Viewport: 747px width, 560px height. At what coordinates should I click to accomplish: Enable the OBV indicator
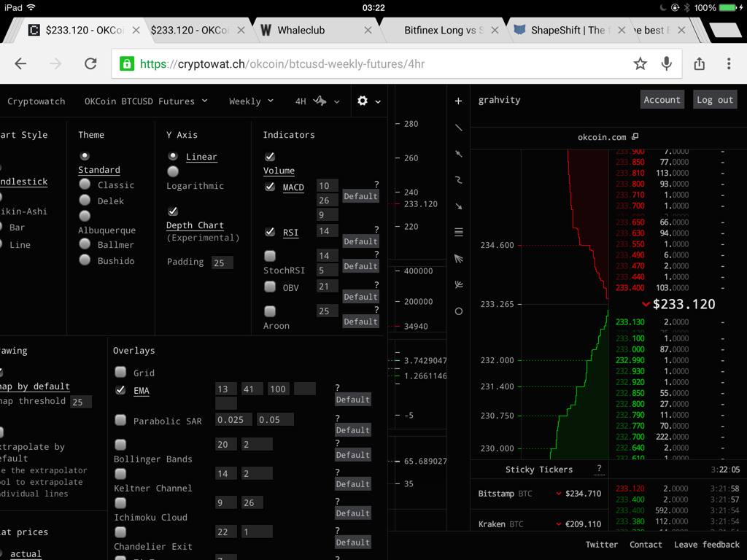coord(270,287)
